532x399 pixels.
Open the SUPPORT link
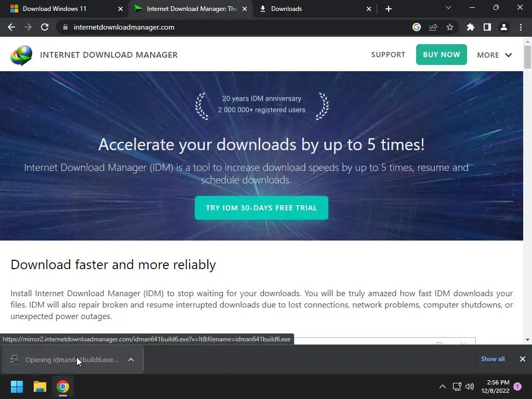(x=388, y=55)
